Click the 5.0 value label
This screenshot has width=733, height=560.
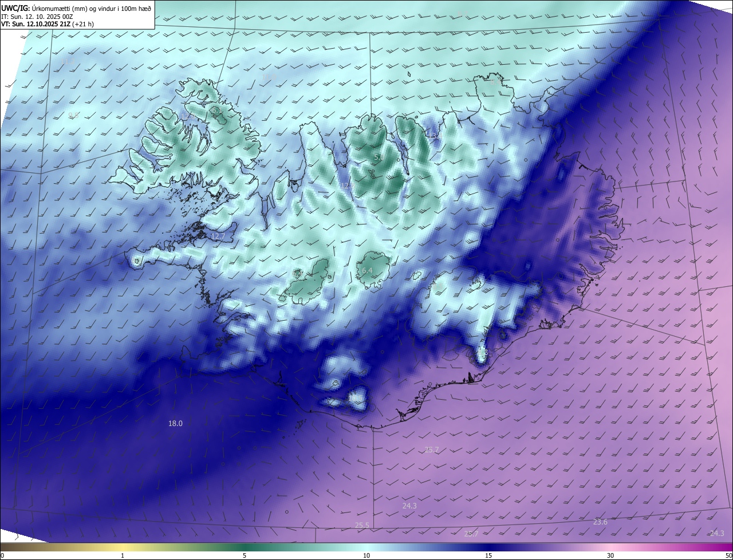[x=378, y=157]
